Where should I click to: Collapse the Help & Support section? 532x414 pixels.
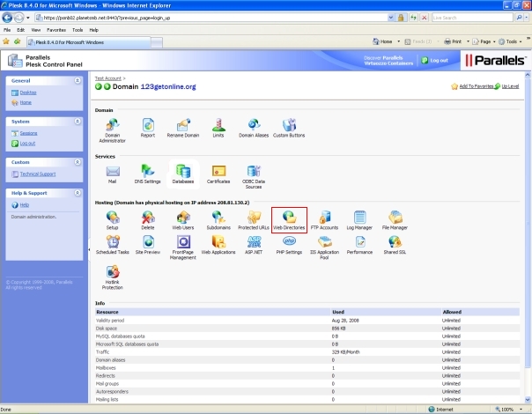pyautogui.click(x=78, y=193)
